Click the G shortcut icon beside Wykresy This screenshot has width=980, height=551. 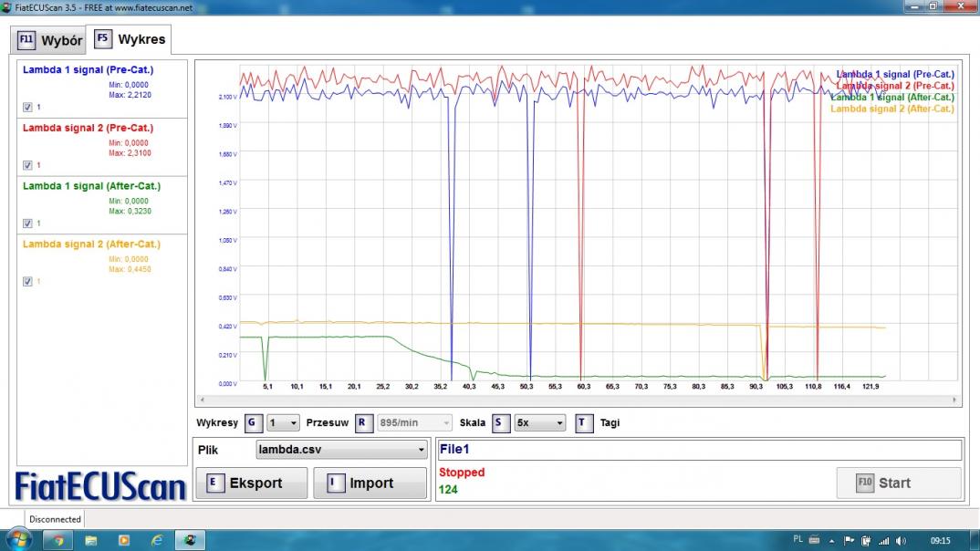[x=253, y=423]
